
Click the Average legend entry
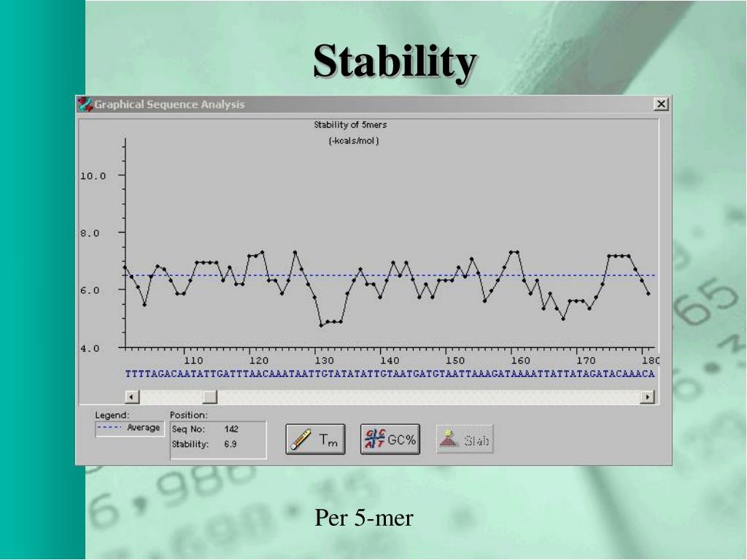coord(130,427)
